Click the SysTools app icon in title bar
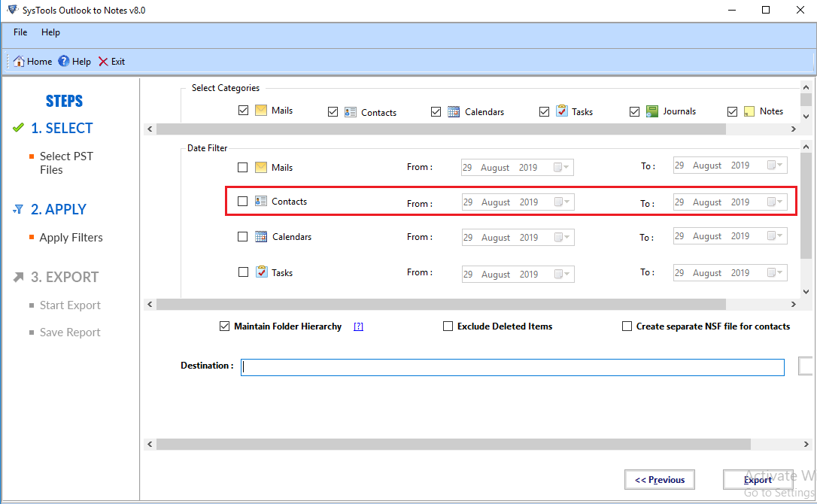 point(13,10)
